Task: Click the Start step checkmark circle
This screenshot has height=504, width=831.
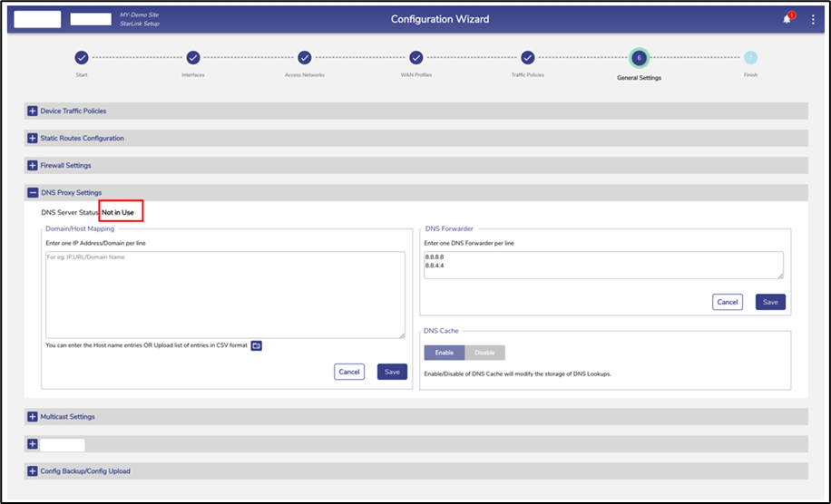Action: pyautogui.click(x=82, y=58)
